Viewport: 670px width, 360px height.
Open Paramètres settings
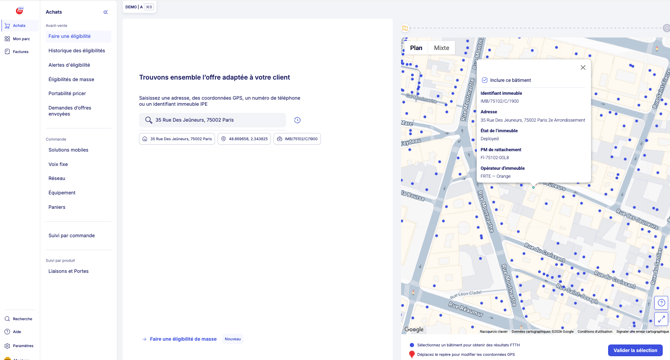[19, 345]
